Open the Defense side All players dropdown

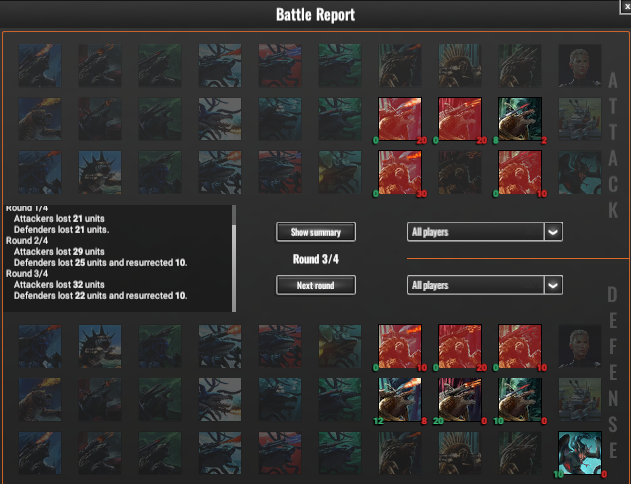[485, 285]
